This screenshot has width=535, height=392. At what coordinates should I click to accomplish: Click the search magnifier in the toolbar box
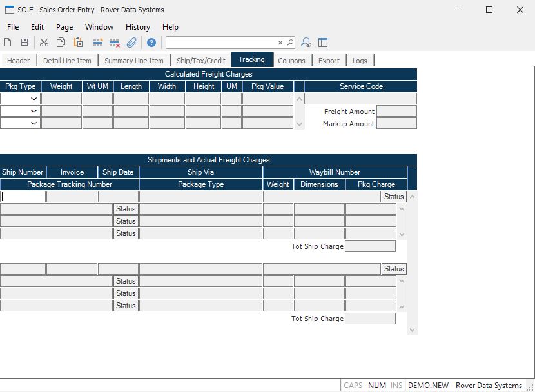(290, 43)
